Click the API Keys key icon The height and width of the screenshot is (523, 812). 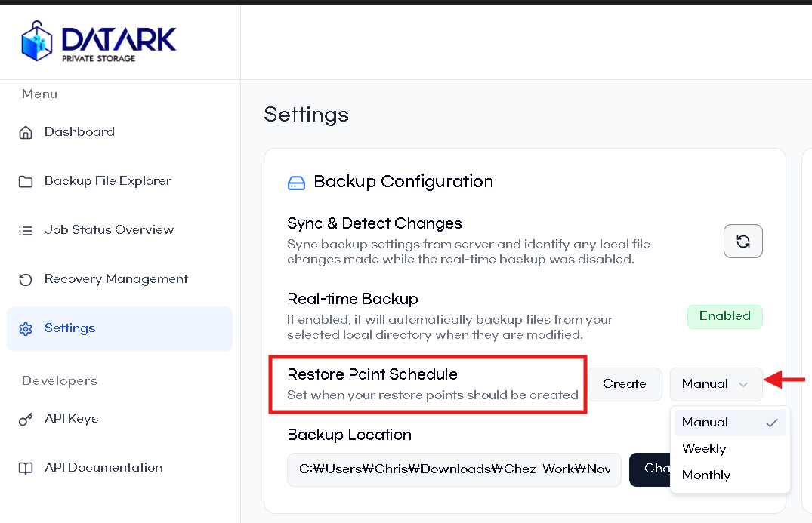(26, 420)
